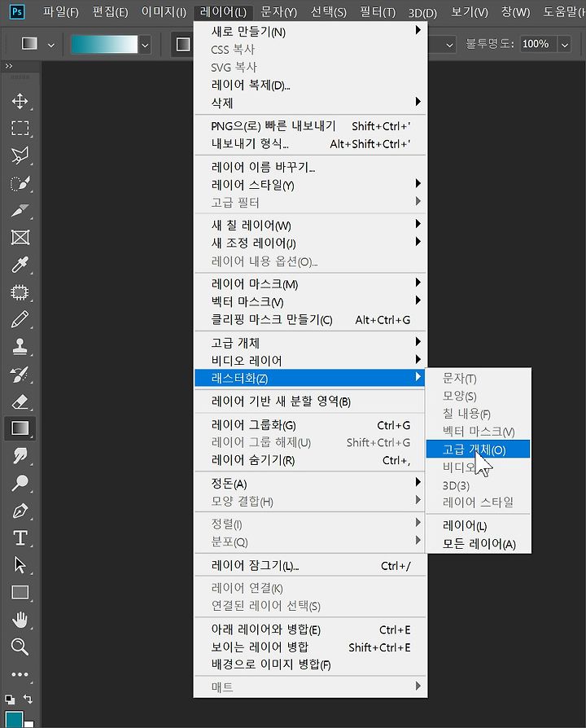Open the 필터(T) menu
Viewport: 586px width, 728px height.
378,11
